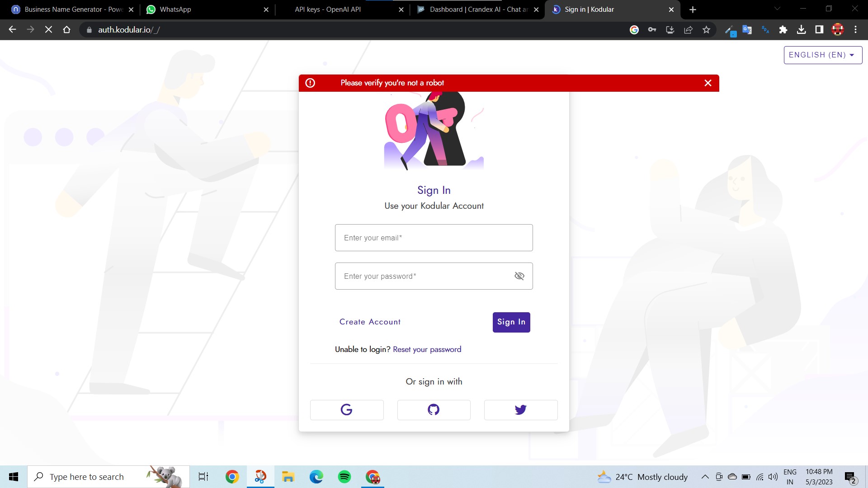This screenshot has width=868, height=488.
Task: Stop loading the page
Action: 48,30
